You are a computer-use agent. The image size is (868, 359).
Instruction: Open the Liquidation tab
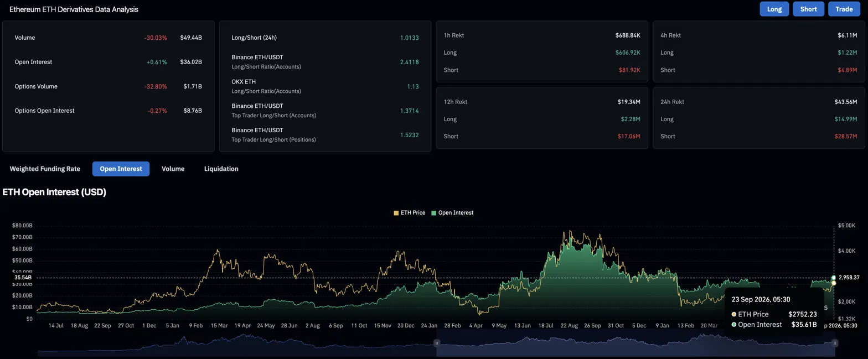click(x=221, y=169)
